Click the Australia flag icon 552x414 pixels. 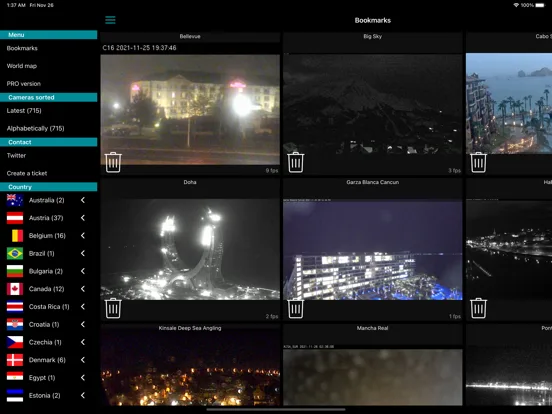[15, 200]
